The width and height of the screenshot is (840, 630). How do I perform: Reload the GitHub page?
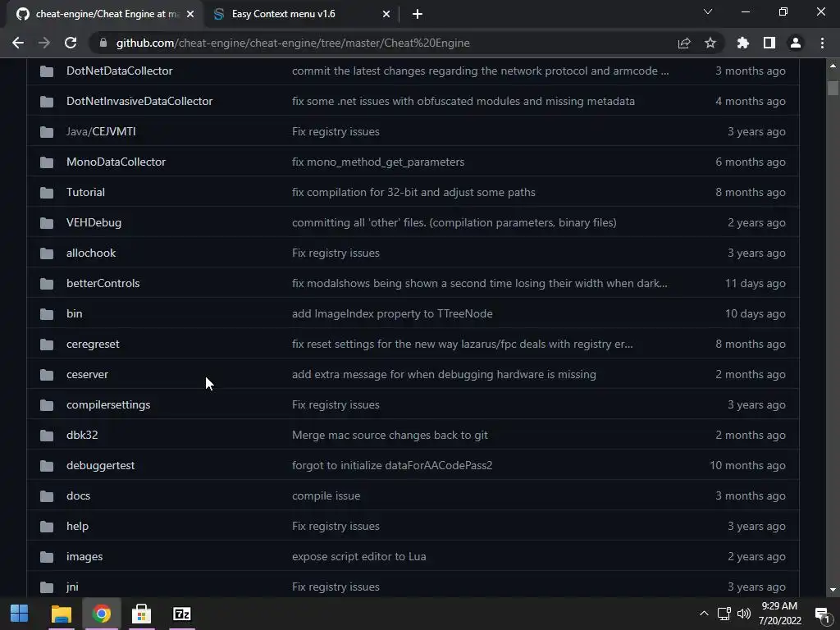71,43
